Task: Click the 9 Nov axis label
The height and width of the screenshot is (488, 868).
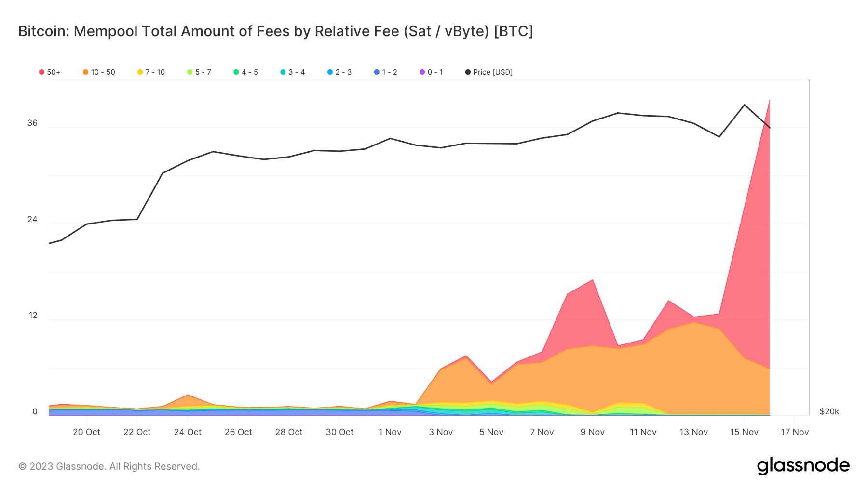Action: (593, 432)
